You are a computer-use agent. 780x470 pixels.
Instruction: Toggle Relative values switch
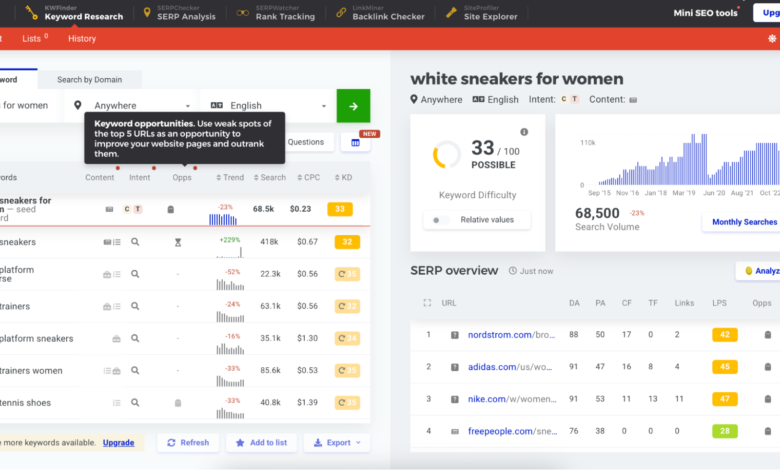tap(439, 220)
